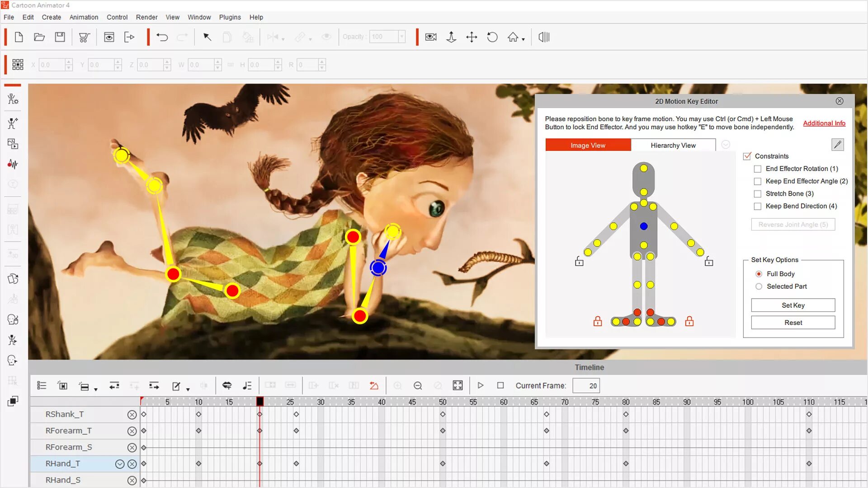Click the IK/FK skeleton pose icon
Viewport: 868px width, 488px height.
tap(13, 123)
